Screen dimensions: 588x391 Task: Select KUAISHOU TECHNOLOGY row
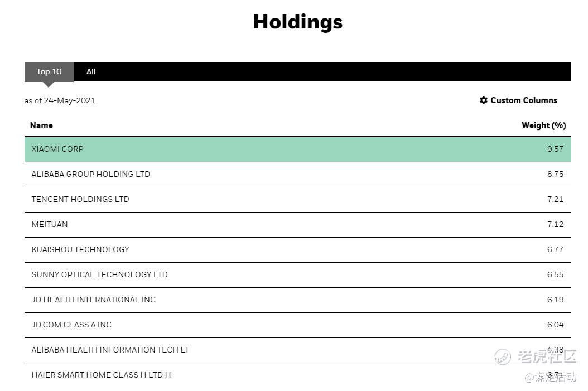[x=80, y=249]
